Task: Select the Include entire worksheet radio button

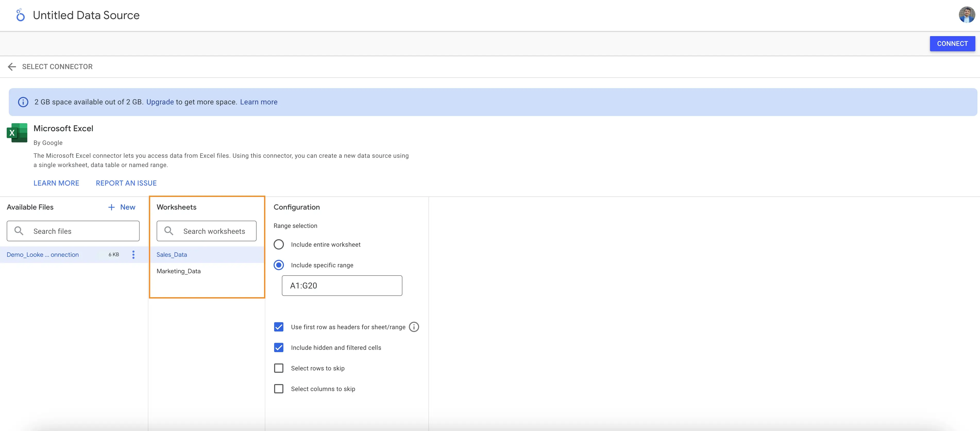Action: (279, 244)
